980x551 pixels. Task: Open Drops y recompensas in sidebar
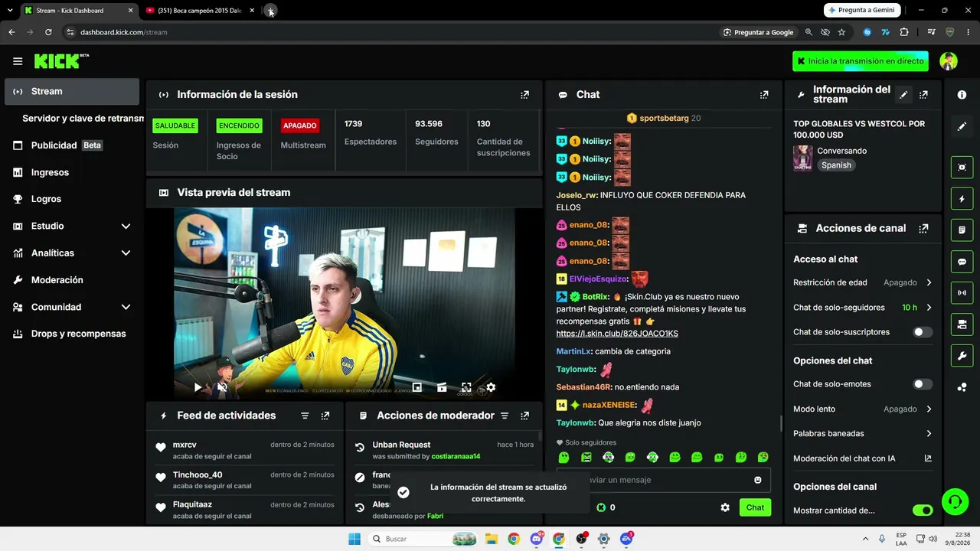point(72,334)
